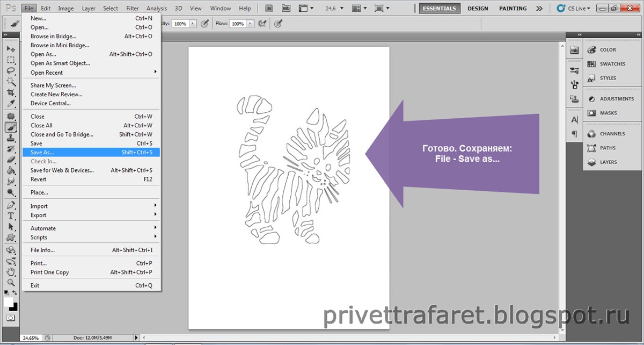
Task: Select the Pen tool
Action: pos(11,205)
